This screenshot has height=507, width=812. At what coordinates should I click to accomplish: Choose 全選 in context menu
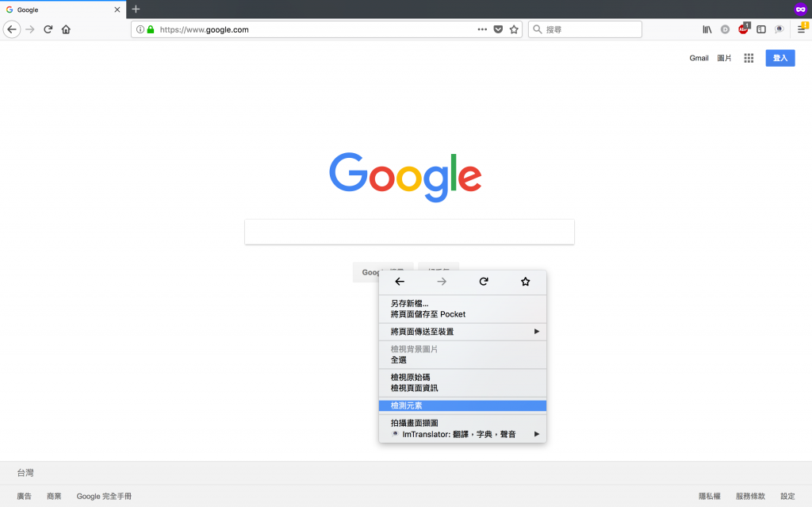[462, 359]
